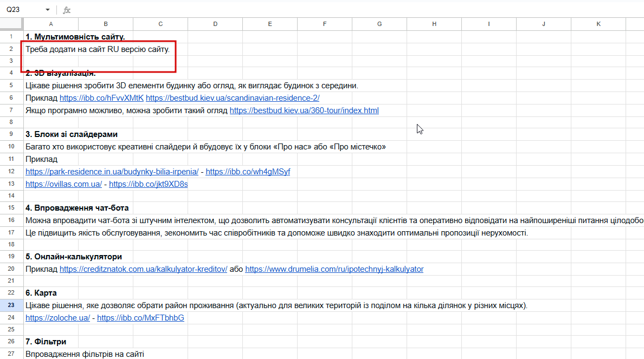Select column E header
The width and height of the screenshot is (644, 359).
pyautogui.click(x=270, y=24)
